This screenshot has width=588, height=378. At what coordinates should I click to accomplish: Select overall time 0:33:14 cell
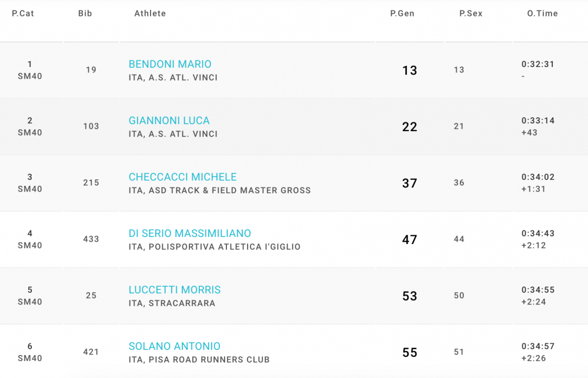click(x=538, y=121)
